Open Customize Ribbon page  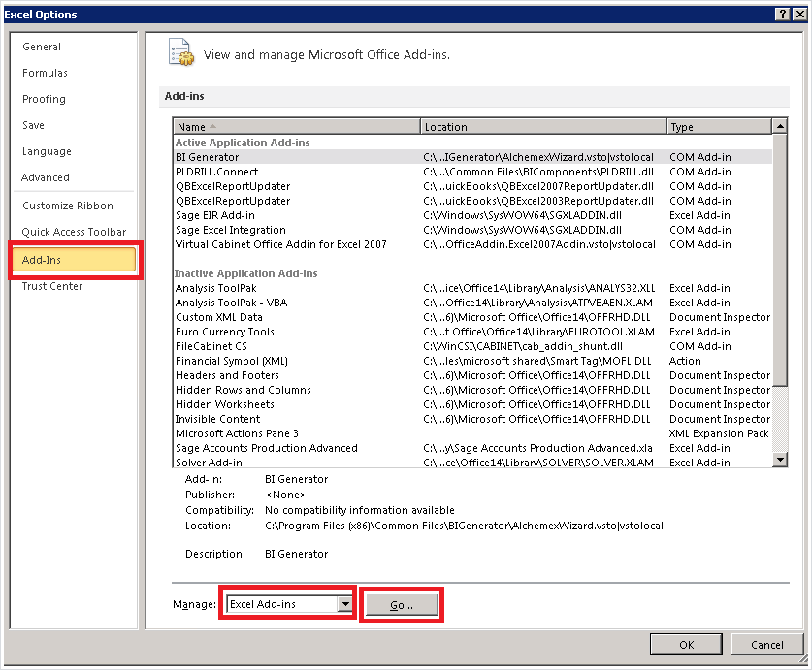tap(67, 206)
